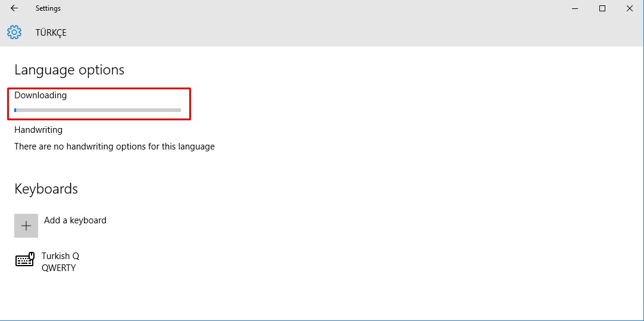Maximize the Settings window

click(x=602, y=8)
